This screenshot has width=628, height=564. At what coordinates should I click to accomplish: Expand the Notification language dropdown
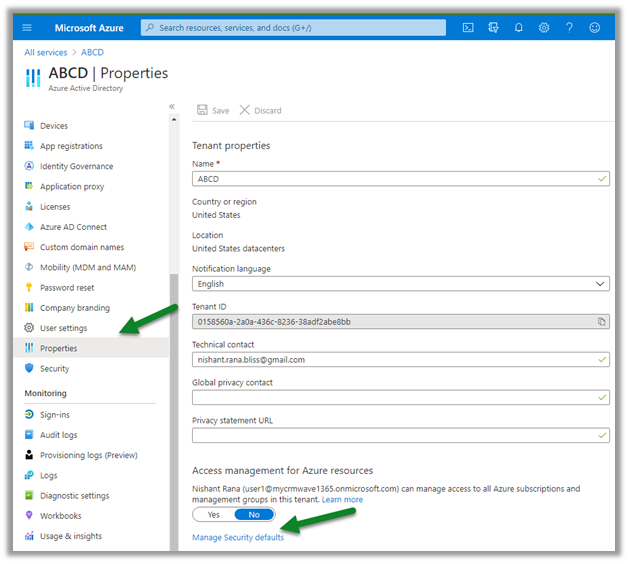click(400, 284)
